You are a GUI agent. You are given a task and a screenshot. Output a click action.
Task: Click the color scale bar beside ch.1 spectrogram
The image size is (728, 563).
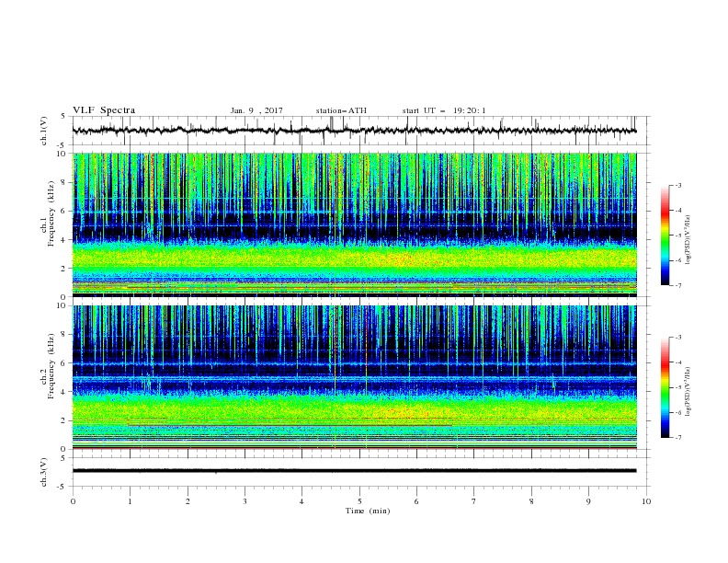(665, 235)
